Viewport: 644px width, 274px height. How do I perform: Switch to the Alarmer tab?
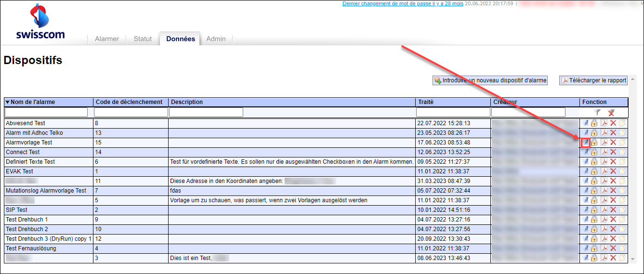pyautogui.click(x=107, y=39)
